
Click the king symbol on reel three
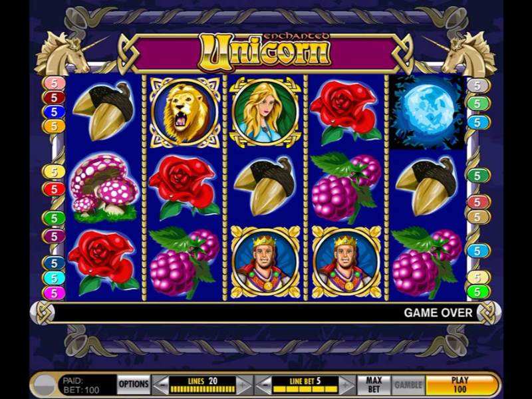(x=265, y=262)
